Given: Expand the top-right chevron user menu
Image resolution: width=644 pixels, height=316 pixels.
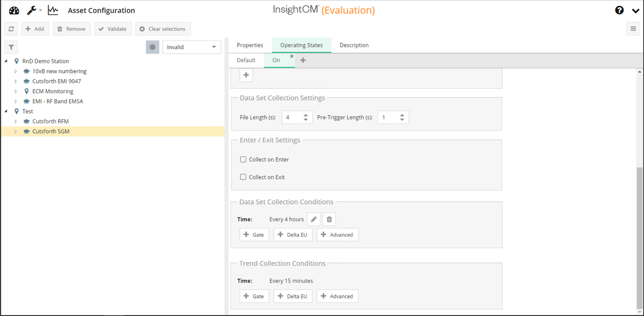Looking at the screenshot, I should [x=635, y=11].
